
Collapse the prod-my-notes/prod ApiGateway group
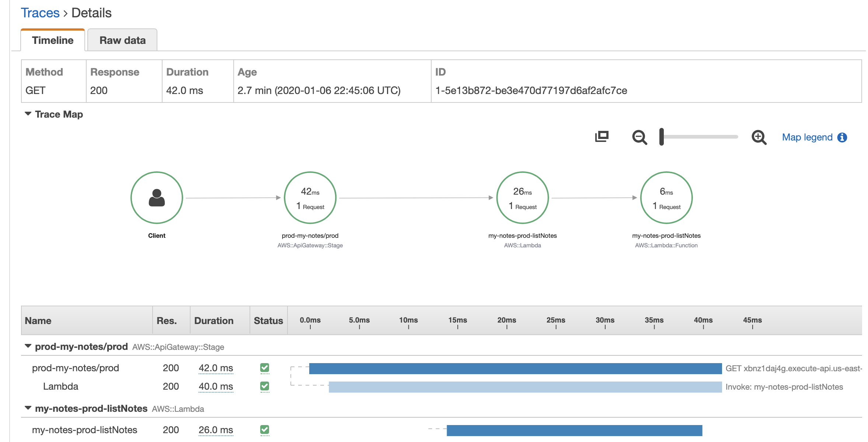(x=28, y=346)
